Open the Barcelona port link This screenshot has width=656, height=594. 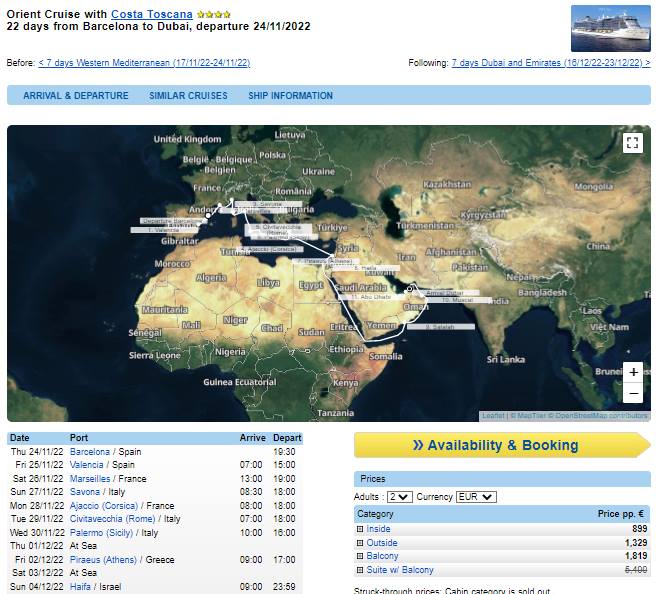[x=90, y=452]
